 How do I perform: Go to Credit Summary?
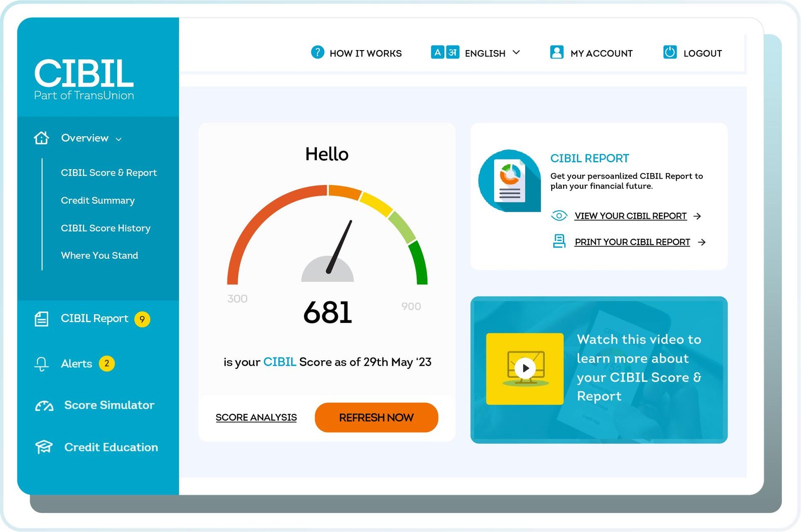(x=98, y=200)
